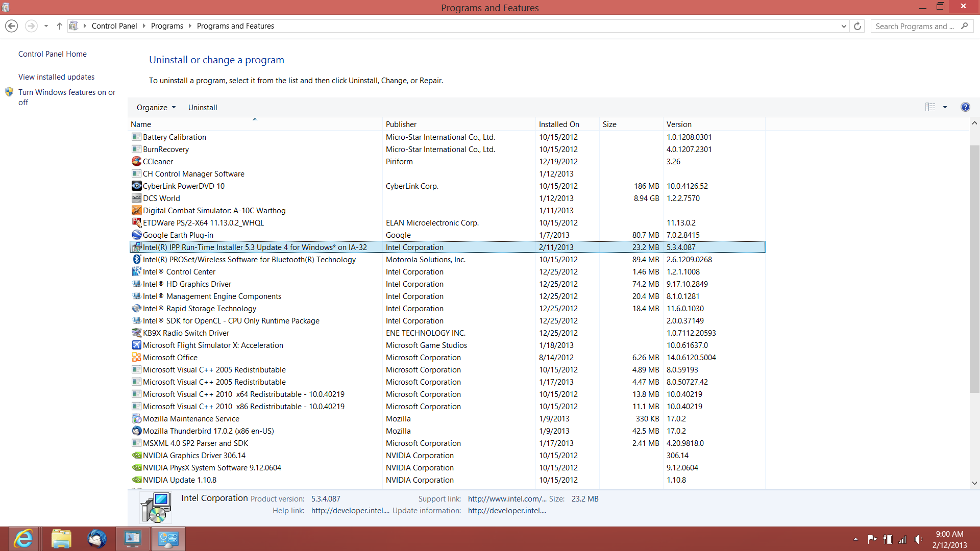Go back with the Back arrow
The image size is (980, 551).
(x=11, y=26)
